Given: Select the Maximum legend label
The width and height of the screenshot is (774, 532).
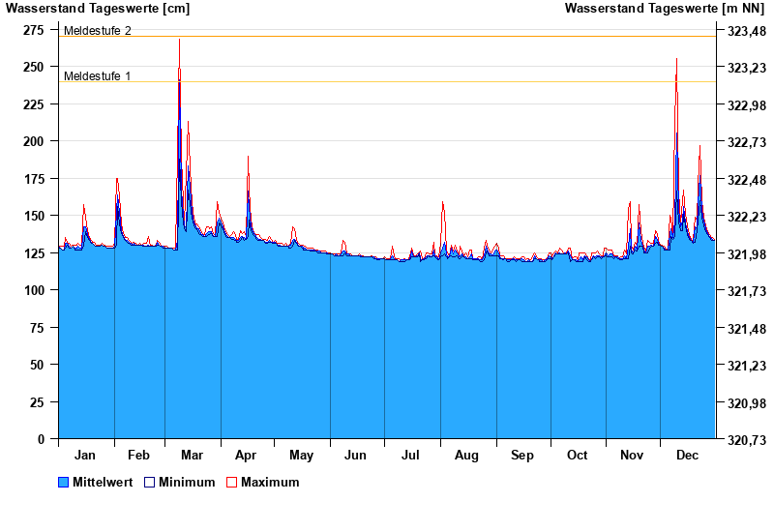Looking at the screenshot, I should tap(270, 482).
